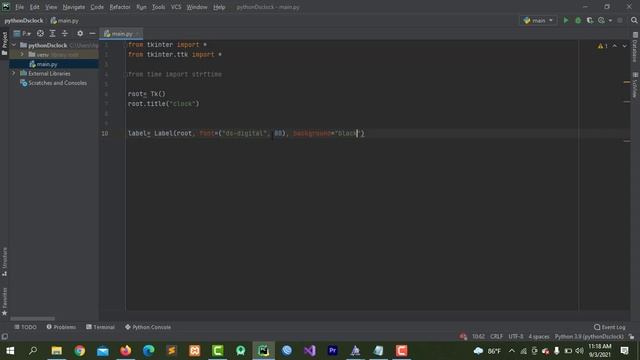Open the main run configuration dropdown
Screen dimensions: 640x360
pyautogui.click(x=538, y=20)
